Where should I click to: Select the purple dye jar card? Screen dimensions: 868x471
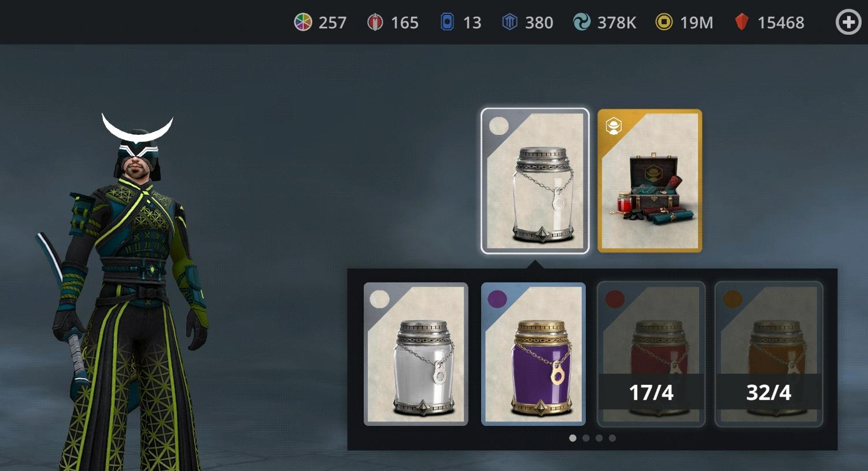coord(533,354)
